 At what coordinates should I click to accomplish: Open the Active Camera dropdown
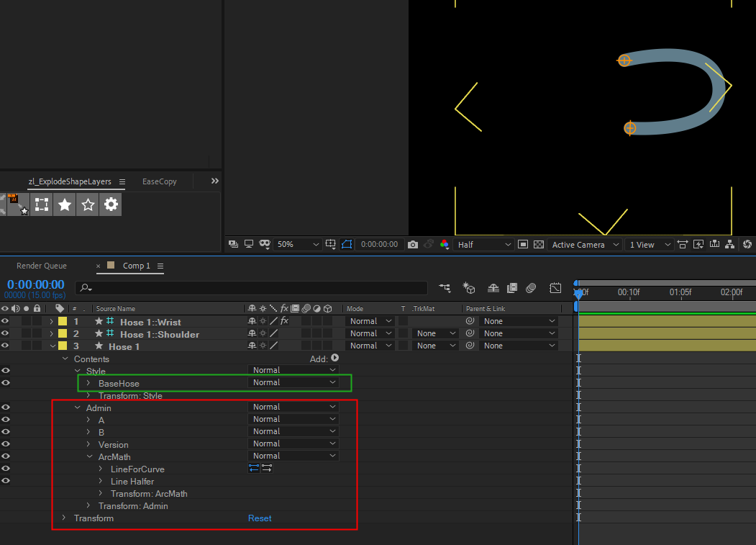click(584, 245)
